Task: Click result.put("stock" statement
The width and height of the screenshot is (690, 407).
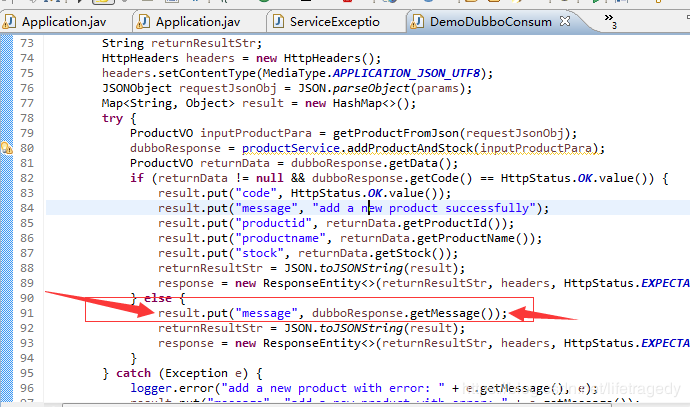Action: (x=308, y=253)
